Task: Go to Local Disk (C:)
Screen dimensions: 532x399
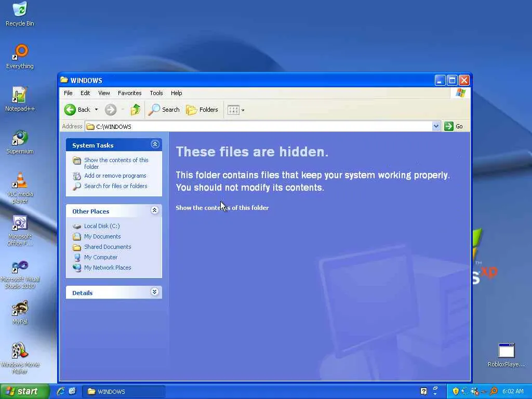Action: point(102,226)
